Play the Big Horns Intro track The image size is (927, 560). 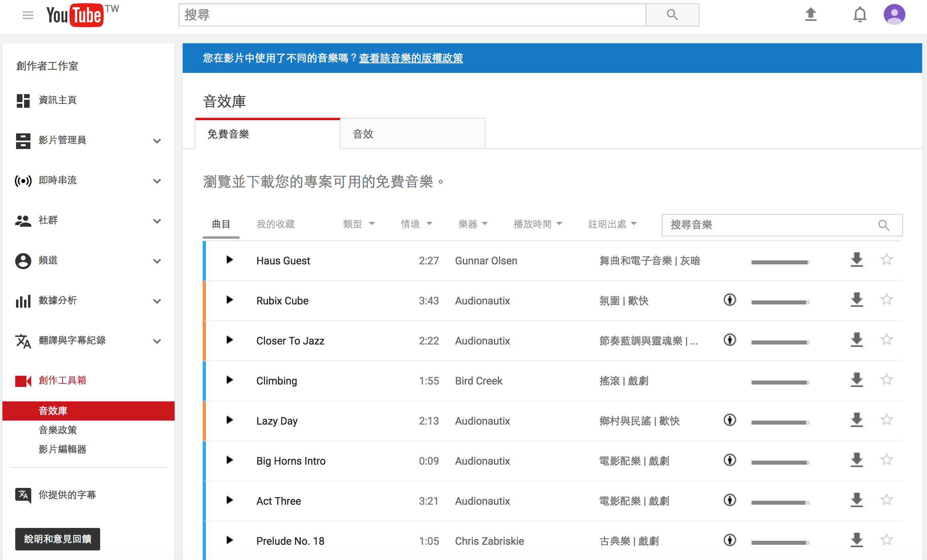[230, 460]
